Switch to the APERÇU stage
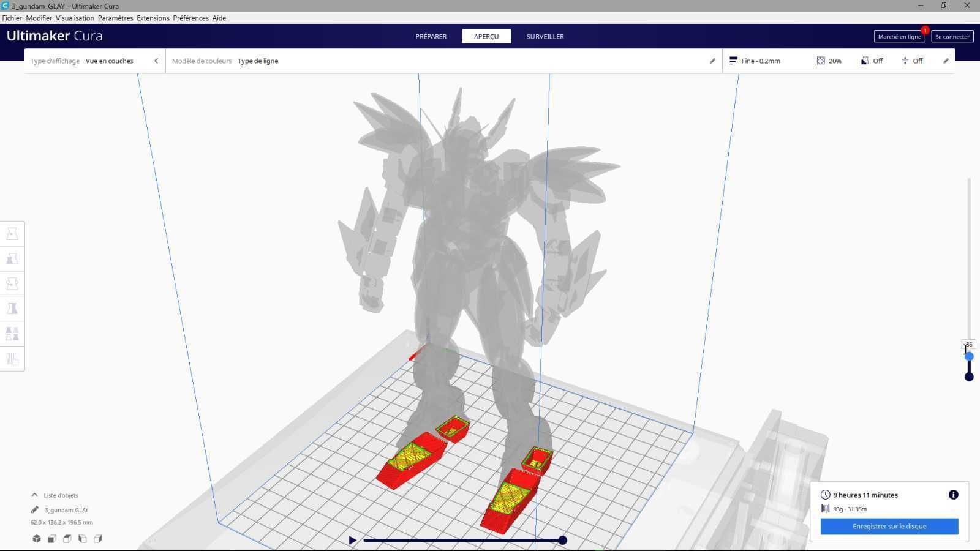980x551 pixels. 486,36
